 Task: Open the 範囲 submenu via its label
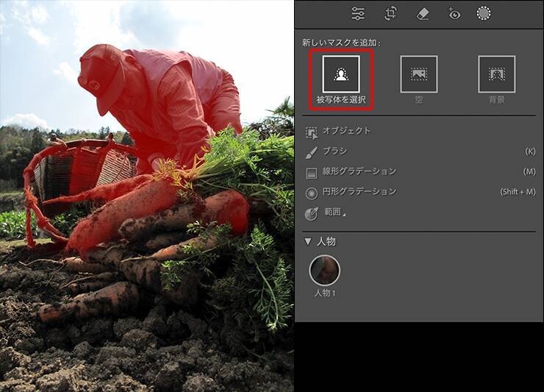click(x=333, y=213)
